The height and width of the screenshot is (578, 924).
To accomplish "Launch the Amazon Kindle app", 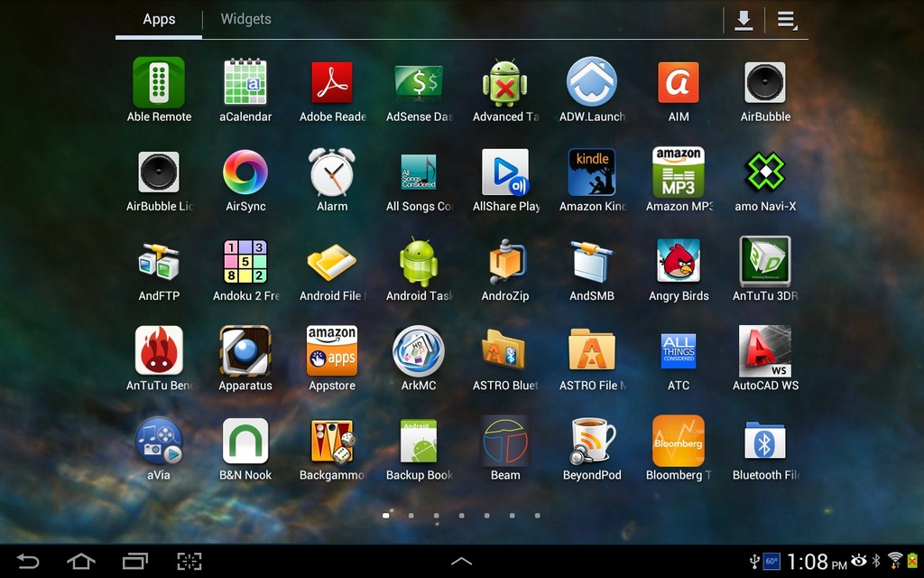I will (592, 172).
